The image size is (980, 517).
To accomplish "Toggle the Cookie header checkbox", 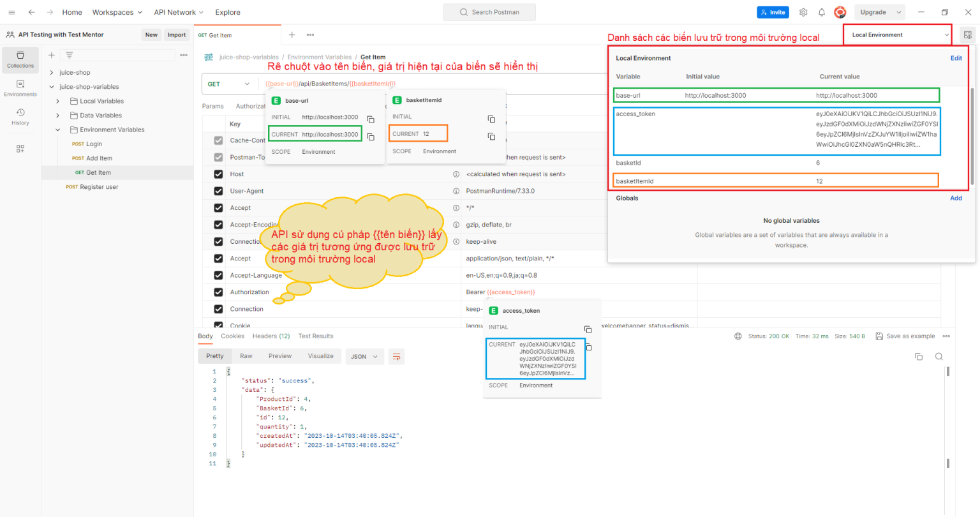I will [218, 325].
